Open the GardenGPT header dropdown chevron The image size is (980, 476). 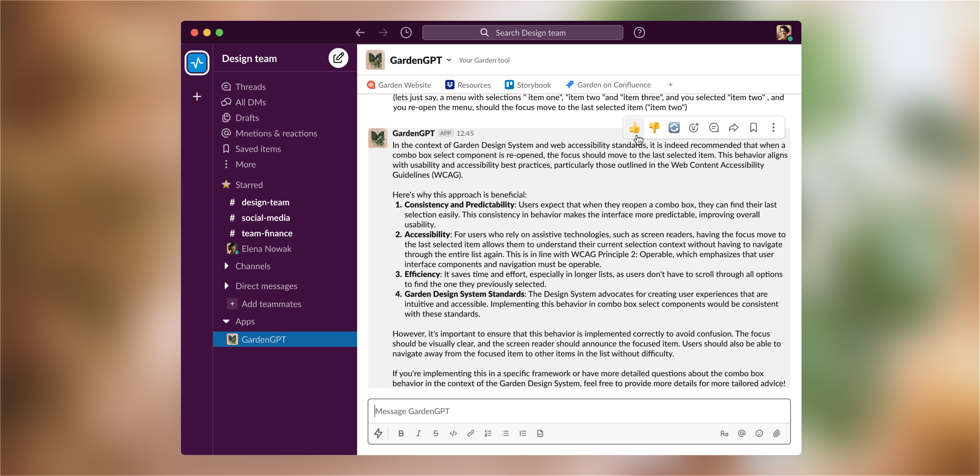point(449,60)
